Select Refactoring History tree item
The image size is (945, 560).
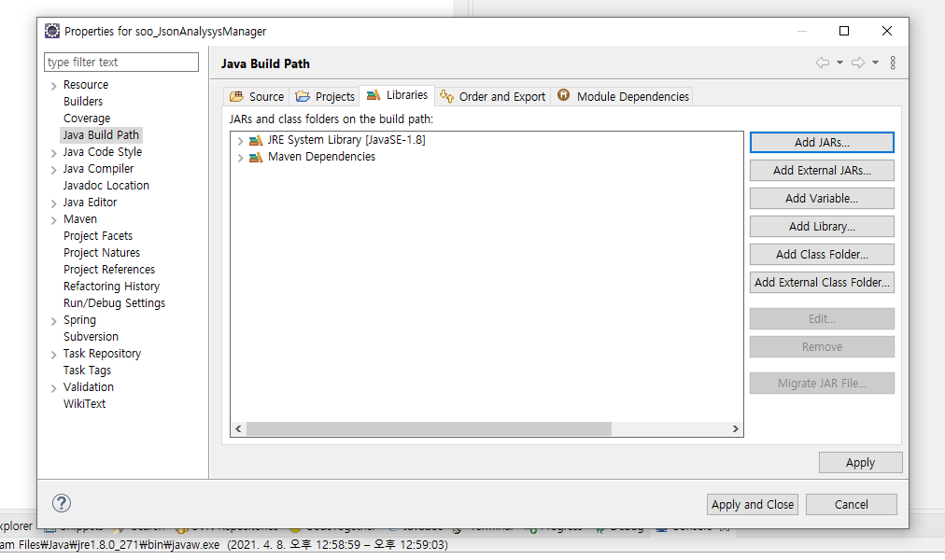click(111, 287)
